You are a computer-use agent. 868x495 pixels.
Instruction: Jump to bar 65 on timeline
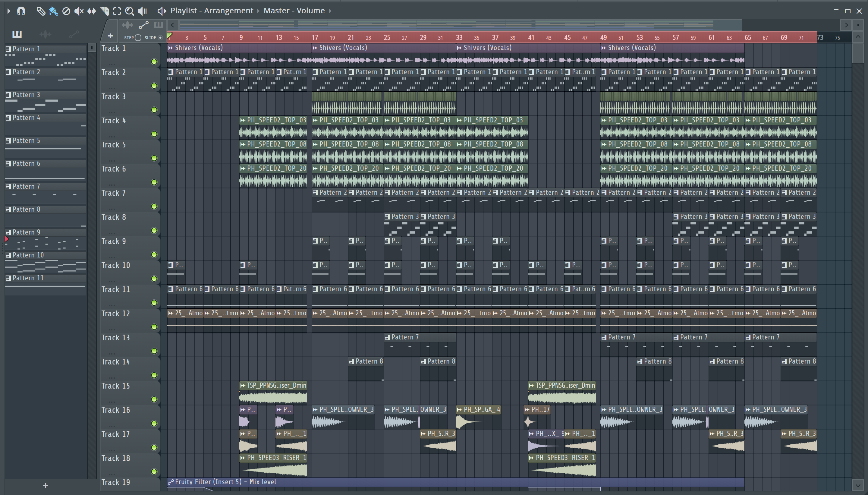click(748, 37)
